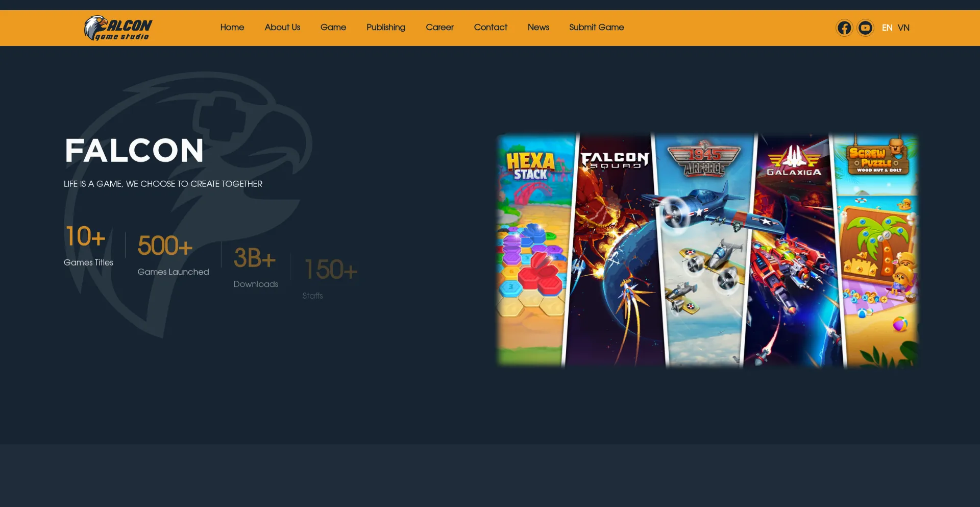Viewport: 980px width, 507px height.
Task: Go to the Contact page
Action: [491, 28]
